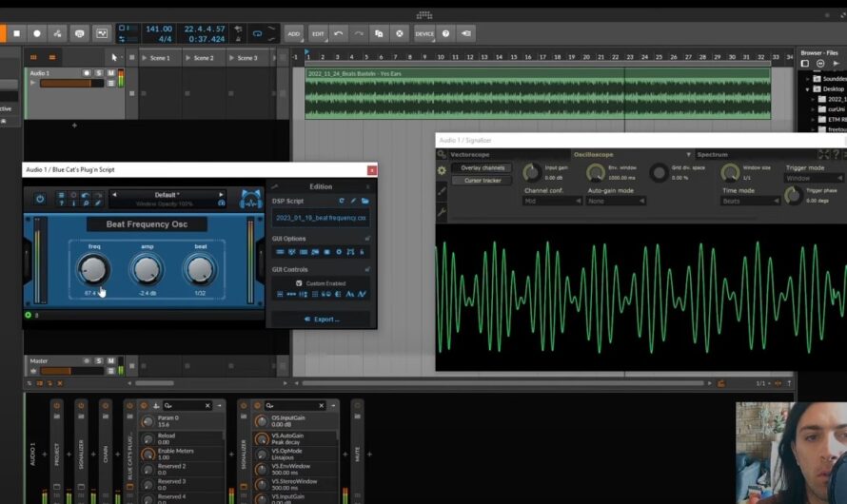Open the EDIT menu
The image size is (847, 504).
click(318, 33)
